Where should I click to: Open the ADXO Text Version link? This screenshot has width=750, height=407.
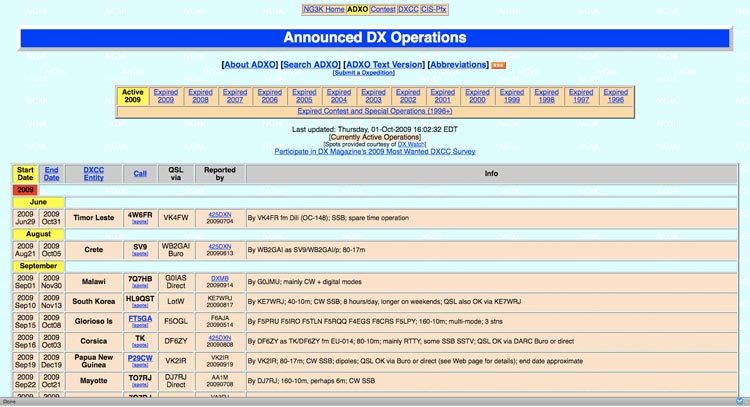click(383, 65)
